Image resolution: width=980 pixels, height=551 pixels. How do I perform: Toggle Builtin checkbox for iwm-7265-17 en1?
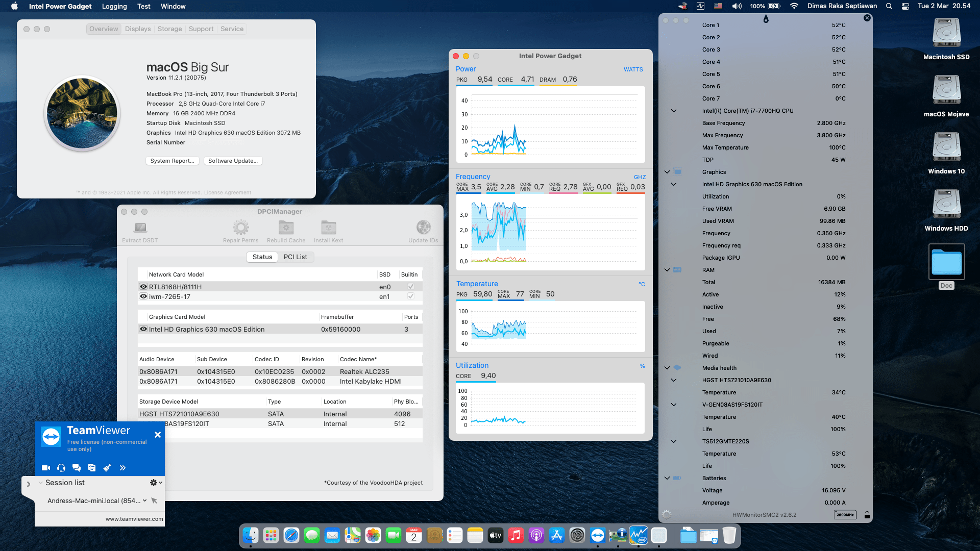(411, 296)
